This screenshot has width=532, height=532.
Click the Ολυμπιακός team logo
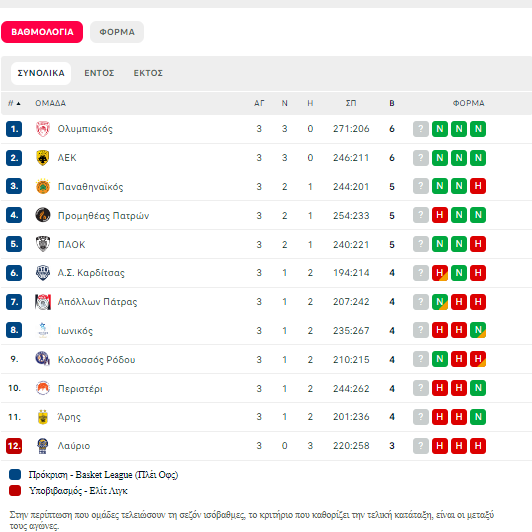click(x=43, y=129)
